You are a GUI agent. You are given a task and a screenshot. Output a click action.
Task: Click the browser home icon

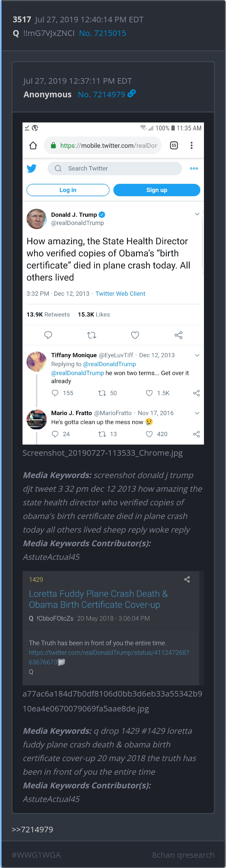click(x=33, y=146)
